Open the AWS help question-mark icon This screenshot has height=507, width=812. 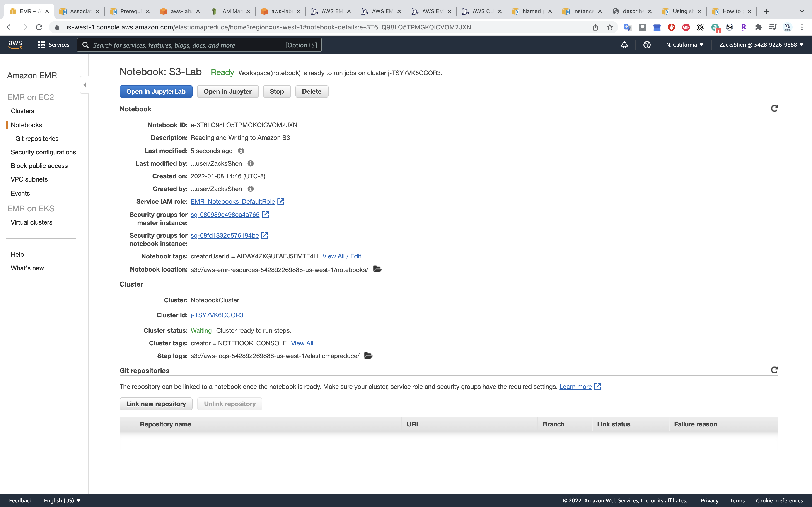647,45
